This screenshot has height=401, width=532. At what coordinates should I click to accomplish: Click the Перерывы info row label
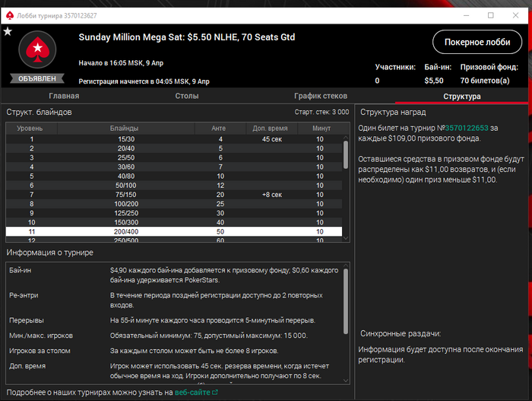pos(27,320)
